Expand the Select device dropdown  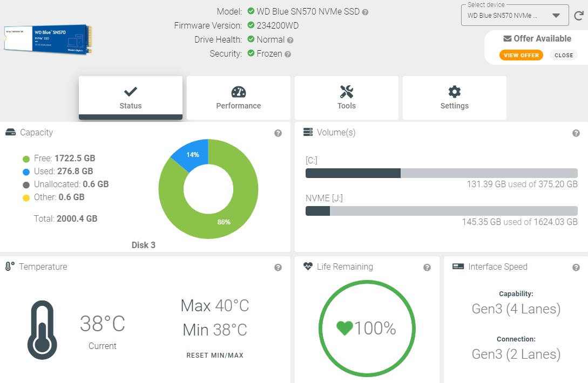[515, 15]
